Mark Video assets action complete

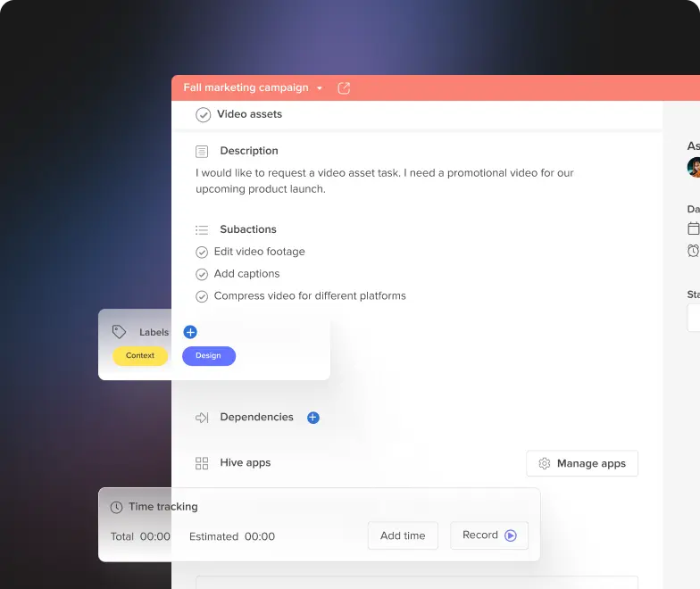tap(204, 114)
